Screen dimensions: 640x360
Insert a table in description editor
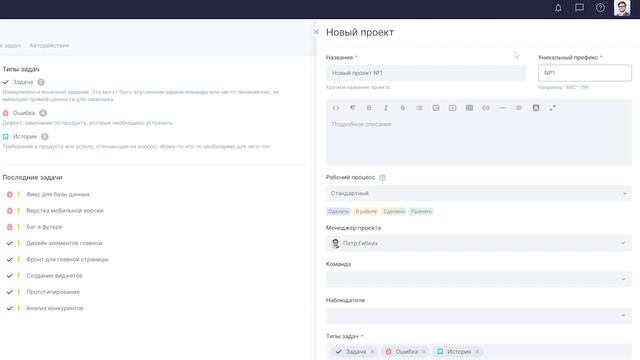[x=469, y=108]
